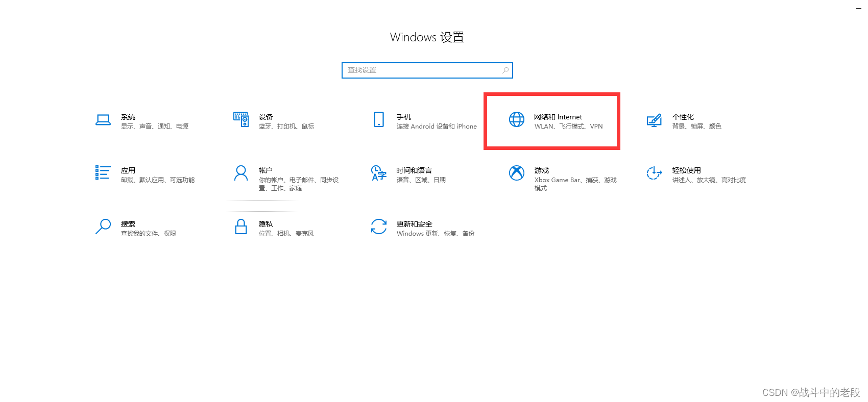The height and width of the screenshot is (402, 868).
Task: Click the text Windows 更新、恢复、备份
Action: pyautogui.click(x=436, y=234)
